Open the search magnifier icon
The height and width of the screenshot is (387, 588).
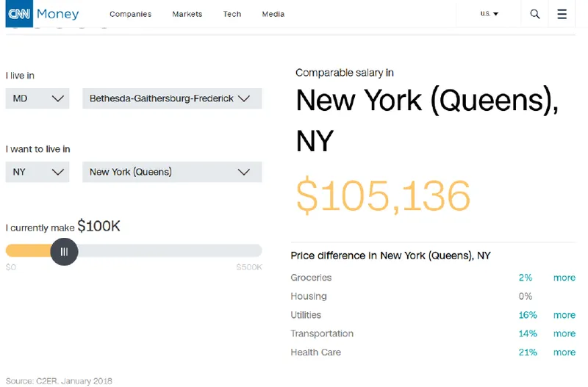click(x=535, y=14)
